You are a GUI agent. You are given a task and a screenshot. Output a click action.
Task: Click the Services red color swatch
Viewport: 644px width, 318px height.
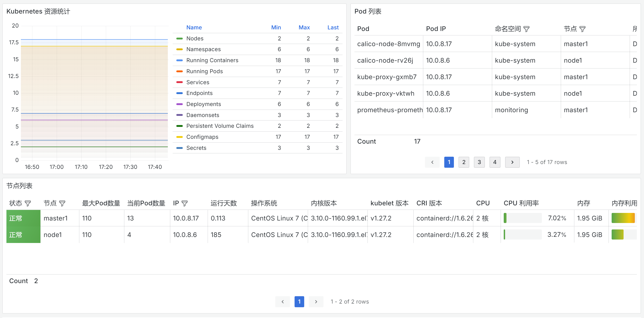[179, 82]
